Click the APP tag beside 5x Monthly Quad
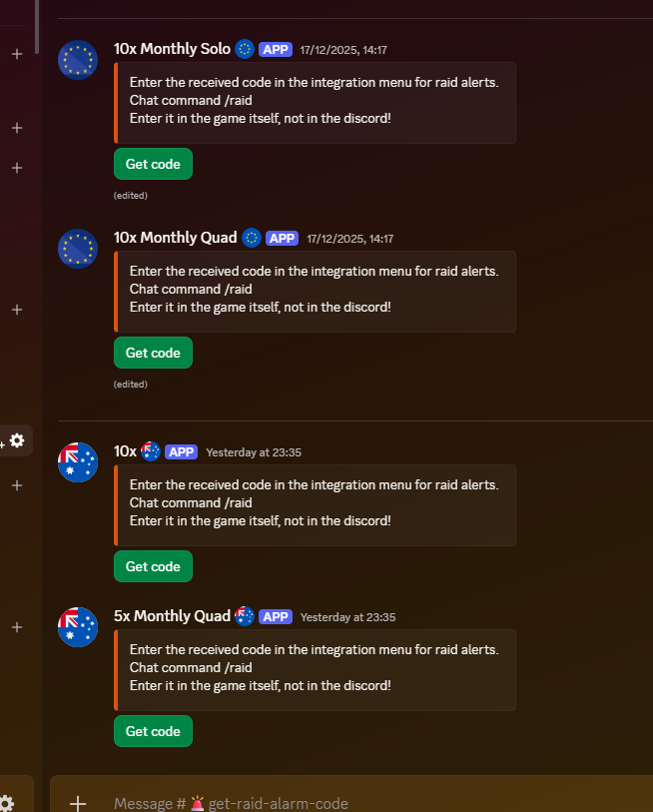653x812 pixels. pos(276,616)
